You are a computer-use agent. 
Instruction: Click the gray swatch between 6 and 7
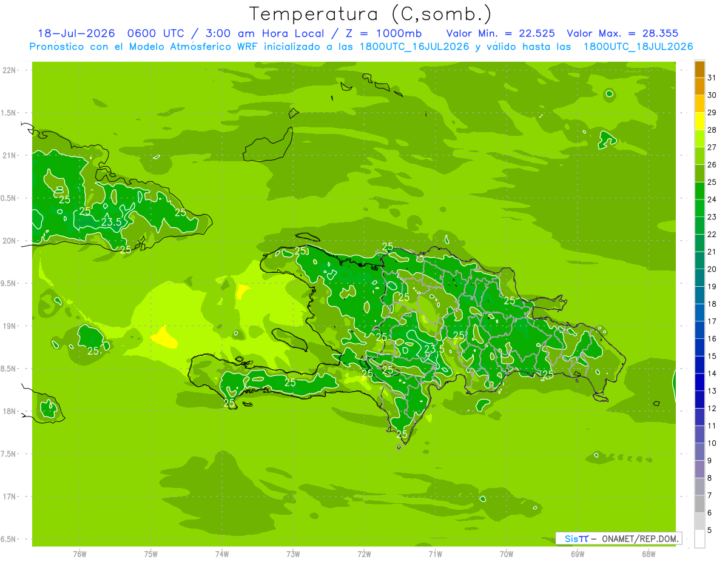[x=699, y=504]
